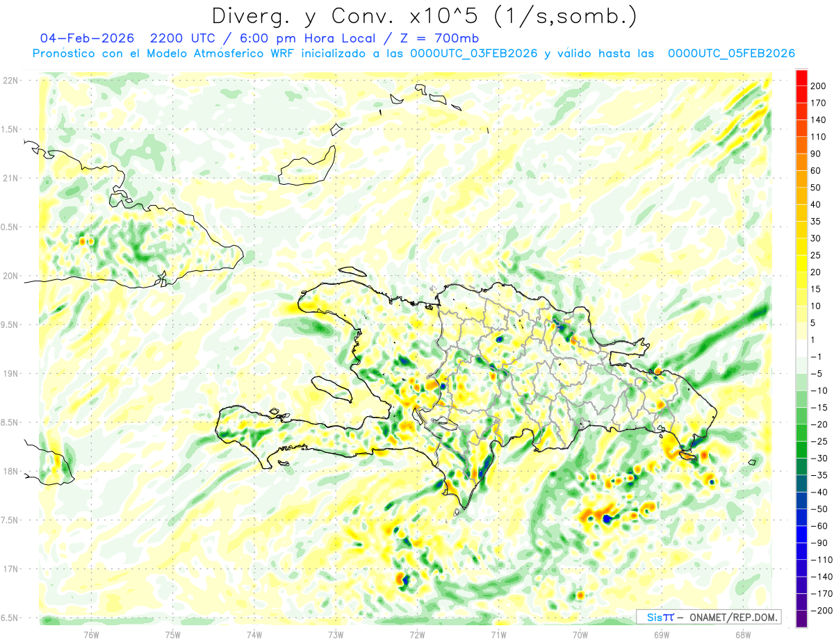Click the -1 color bar label
The image size is (834, 644).
[x=816, y=357]
